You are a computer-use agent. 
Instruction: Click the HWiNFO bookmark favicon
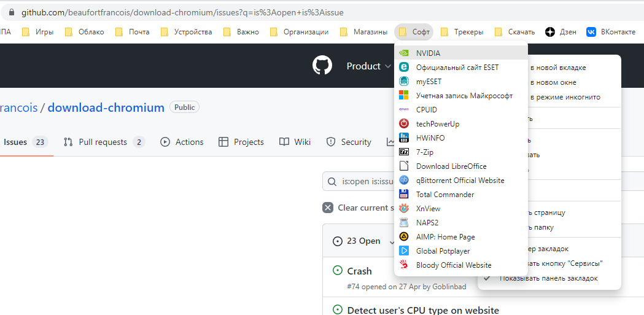(404, 138)
